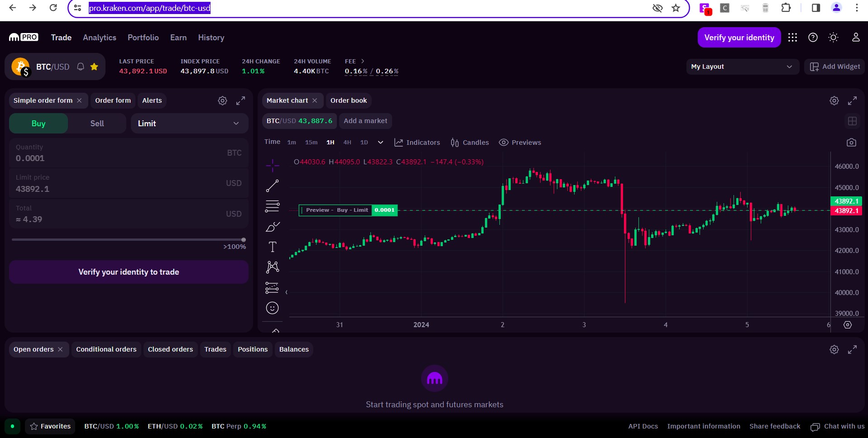Click the Quantity input field
Viewport: 868px width, 438px height.
pyautogui.click(x=129, y=153)
